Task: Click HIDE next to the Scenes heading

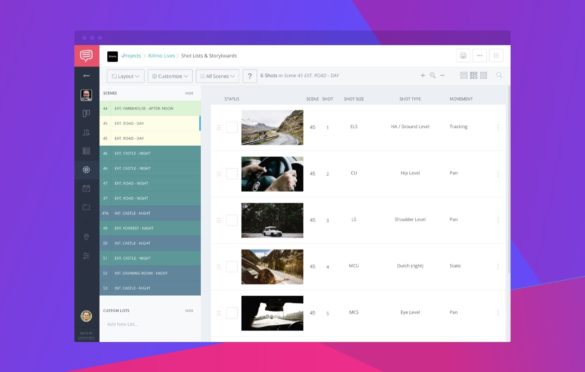Action: coord(189,93)
